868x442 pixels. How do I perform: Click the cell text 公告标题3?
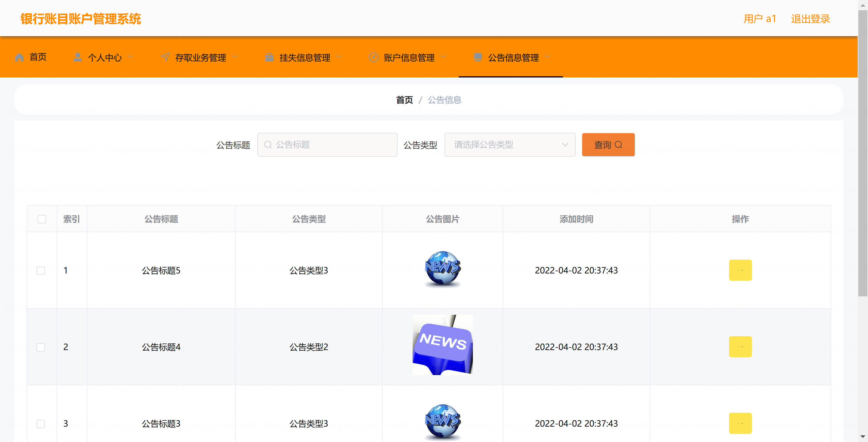point(161,423)
